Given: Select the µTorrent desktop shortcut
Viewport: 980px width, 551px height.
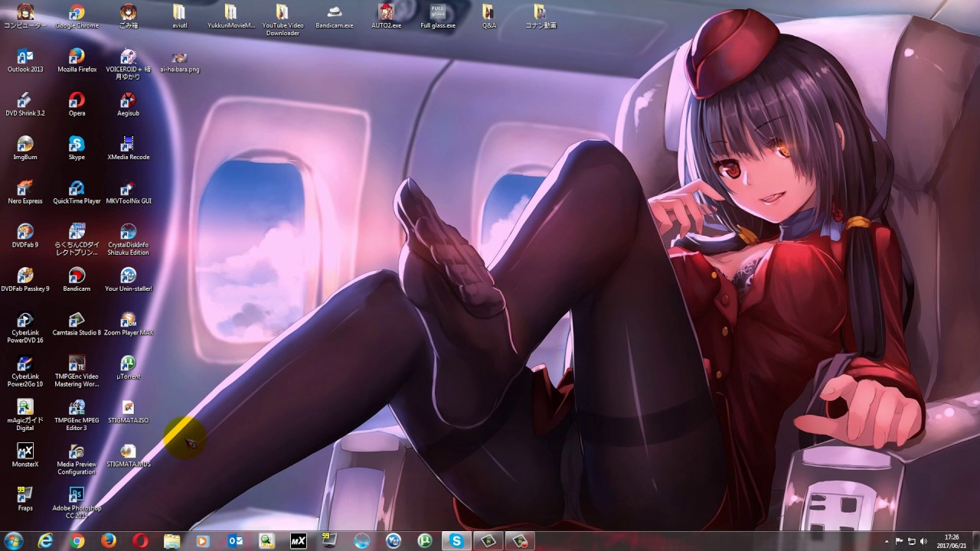Looking at the screenshot, I should click(129, 368).
